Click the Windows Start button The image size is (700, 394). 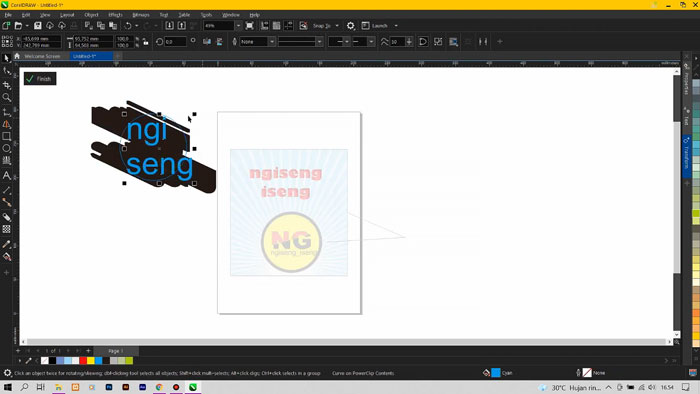click(x=8, y=387)
